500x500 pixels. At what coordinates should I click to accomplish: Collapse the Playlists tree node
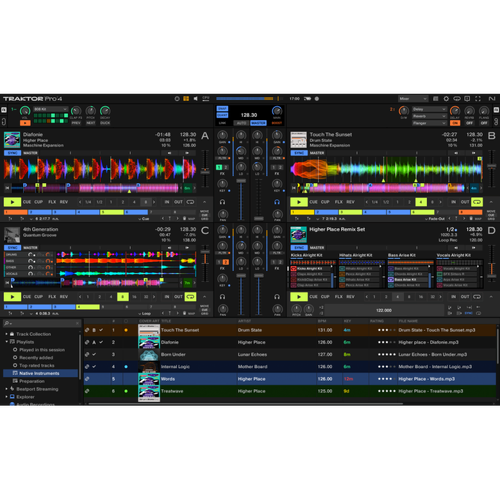click(6, 342)
